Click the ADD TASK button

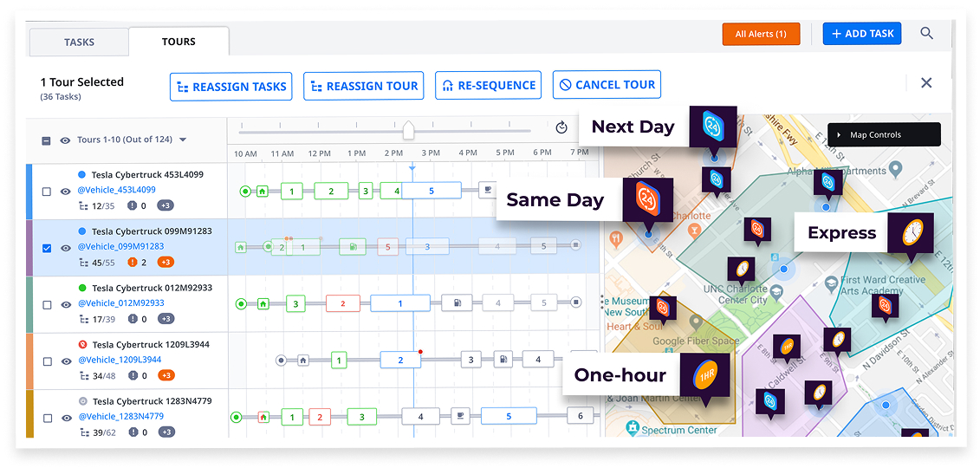[x=862, y=34]
